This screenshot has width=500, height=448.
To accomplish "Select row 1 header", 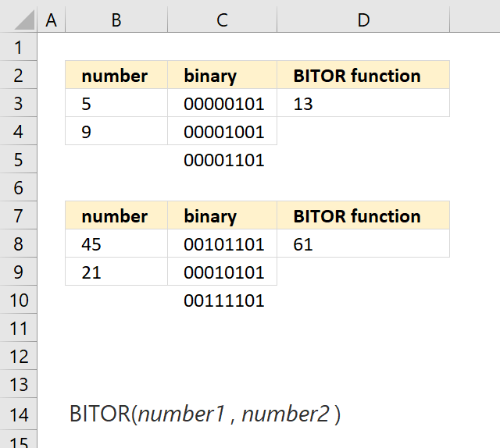I will [19, 47].
